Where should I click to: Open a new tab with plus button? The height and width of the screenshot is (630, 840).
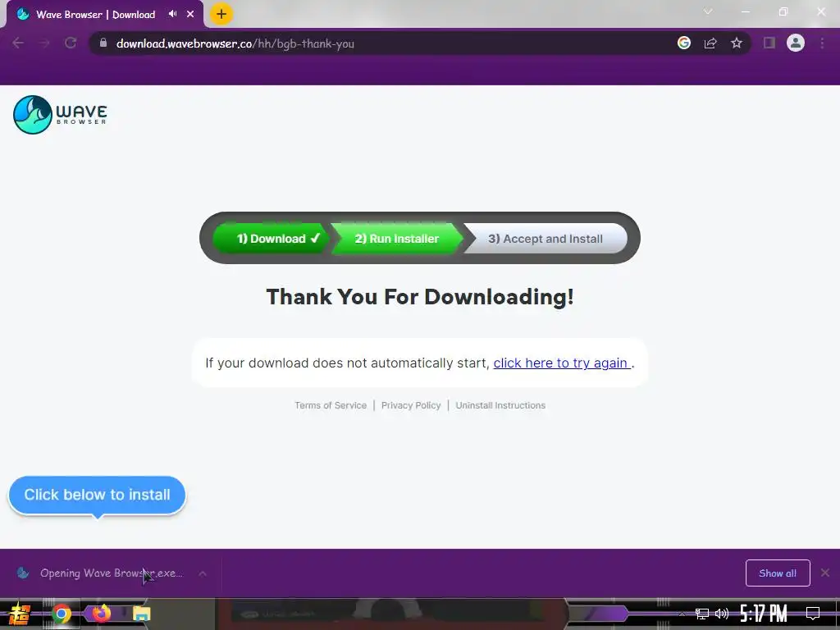(x=221, y=14)
